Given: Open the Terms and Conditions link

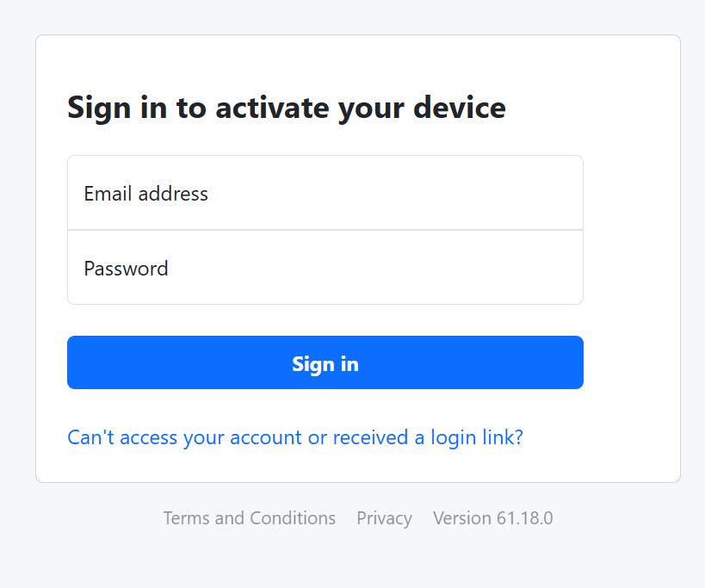Looking at the screenshot, I should tap(249, 518).
